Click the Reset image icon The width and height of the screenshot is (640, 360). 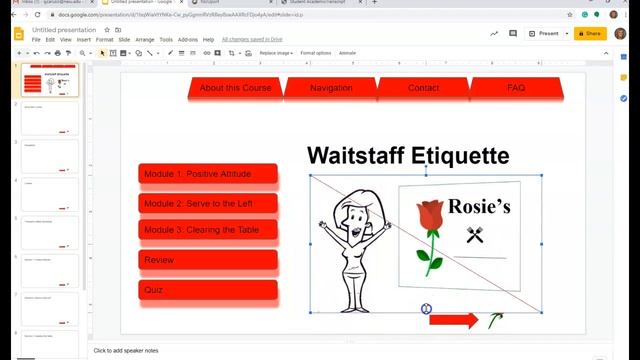coord(248,53)
